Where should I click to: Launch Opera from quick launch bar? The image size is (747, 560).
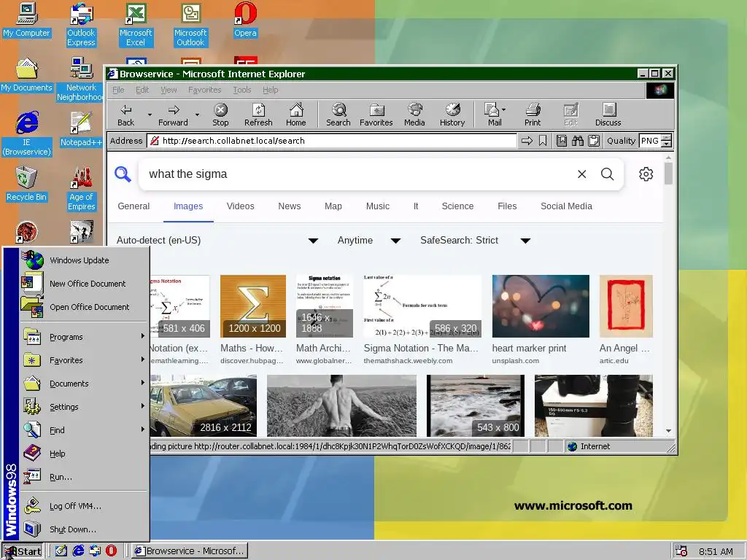coord(111,551)
